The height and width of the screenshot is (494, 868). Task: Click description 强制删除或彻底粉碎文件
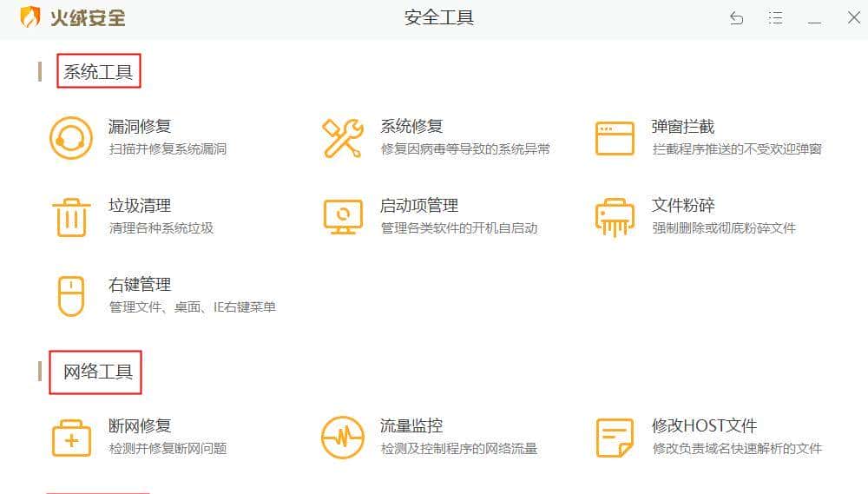pyautogui.click(x=724, y=228)
